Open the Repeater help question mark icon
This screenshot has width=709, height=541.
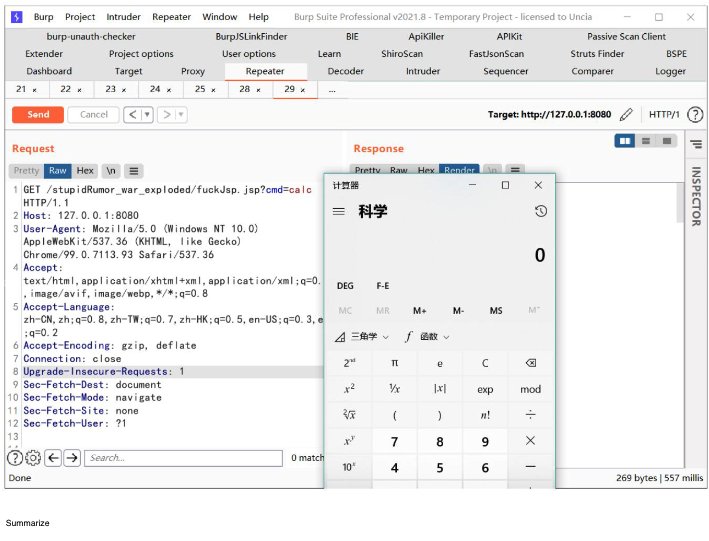click(x=695, y=115)
